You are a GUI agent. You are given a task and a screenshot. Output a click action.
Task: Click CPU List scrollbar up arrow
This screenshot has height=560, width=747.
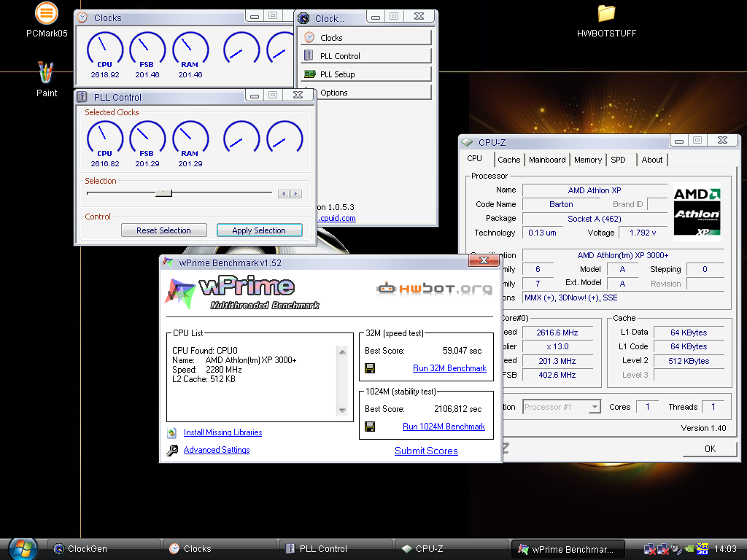point(342,352)
